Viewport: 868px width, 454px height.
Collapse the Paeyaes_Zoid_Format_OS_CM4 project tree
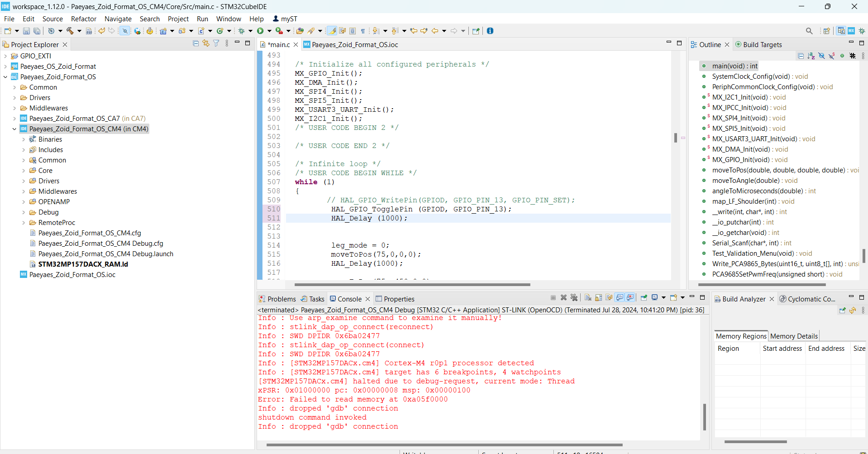tap(14, 129)
